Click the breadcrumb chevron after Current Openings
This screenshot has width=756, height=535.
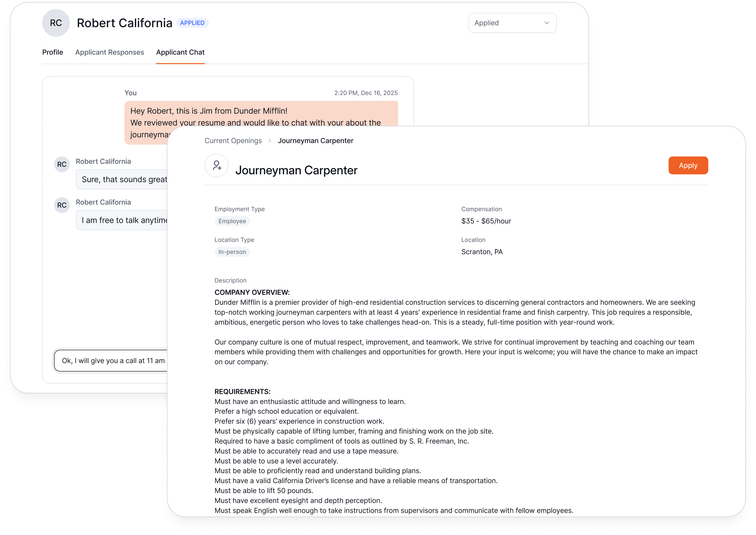270,141
